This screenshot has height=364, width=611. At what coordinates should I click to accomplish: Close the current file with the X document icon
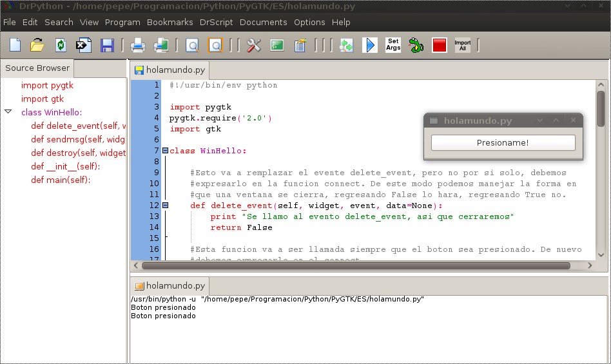tap(83, 45)
